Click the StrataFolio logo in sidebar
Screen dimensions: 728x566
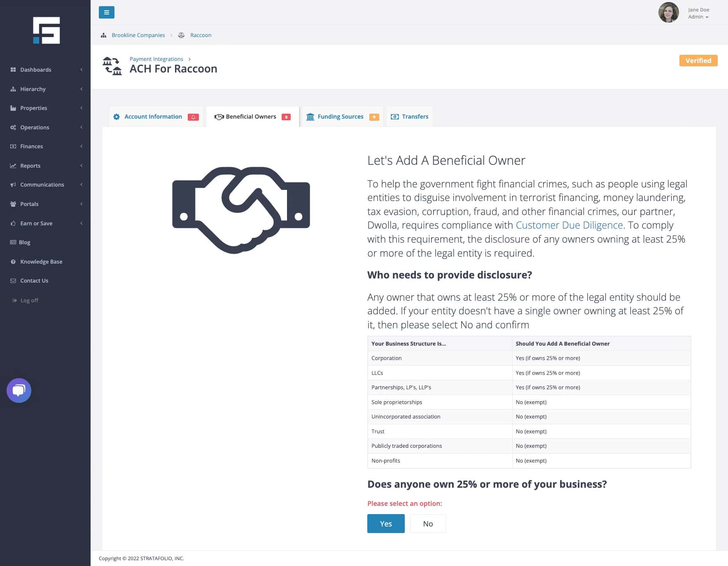[x=47, y=30]
